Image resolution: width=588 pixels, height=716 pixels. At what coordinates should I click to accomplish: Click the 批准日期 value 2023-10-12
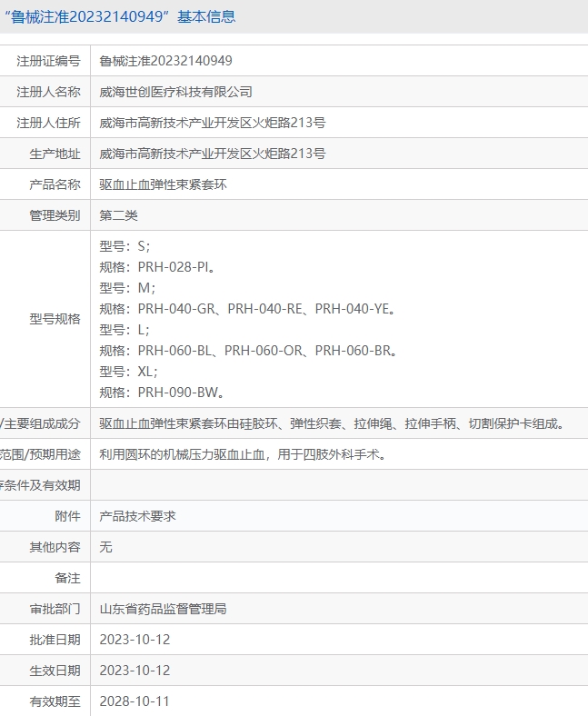pos(135,640)
